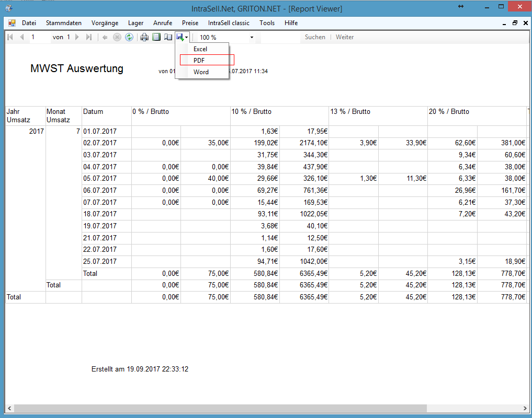Navigate back to parent report
This screenshot has width=532, height=418.
(105, 37)
